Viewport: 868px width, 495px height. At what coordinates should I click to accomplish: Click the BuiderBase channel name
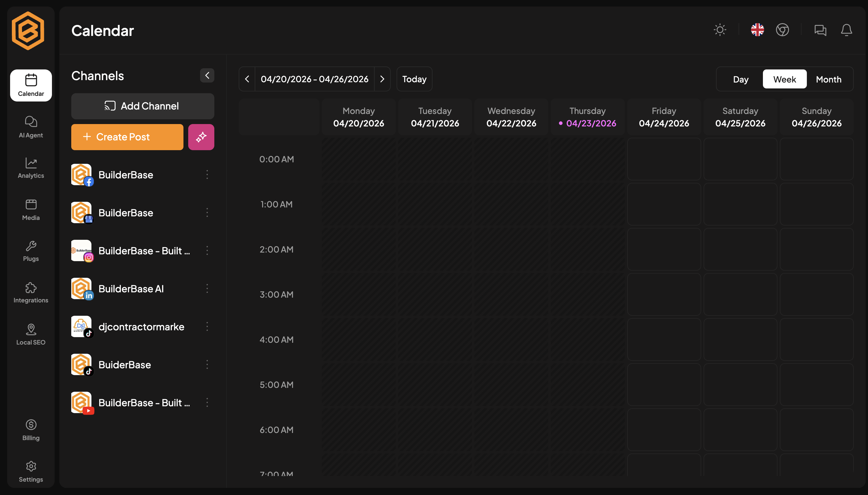click(124, 365)
